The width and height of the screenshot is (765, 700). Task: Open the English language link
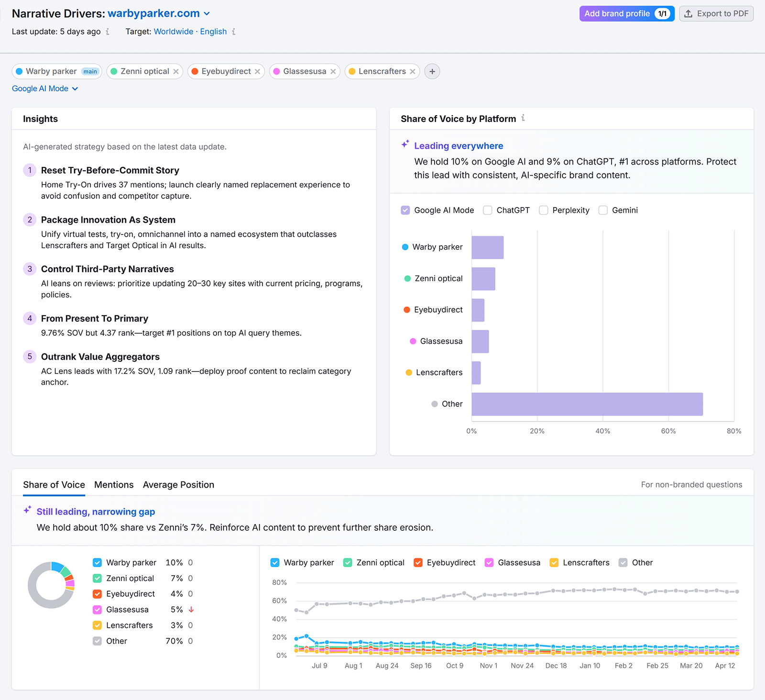[213, 32]
